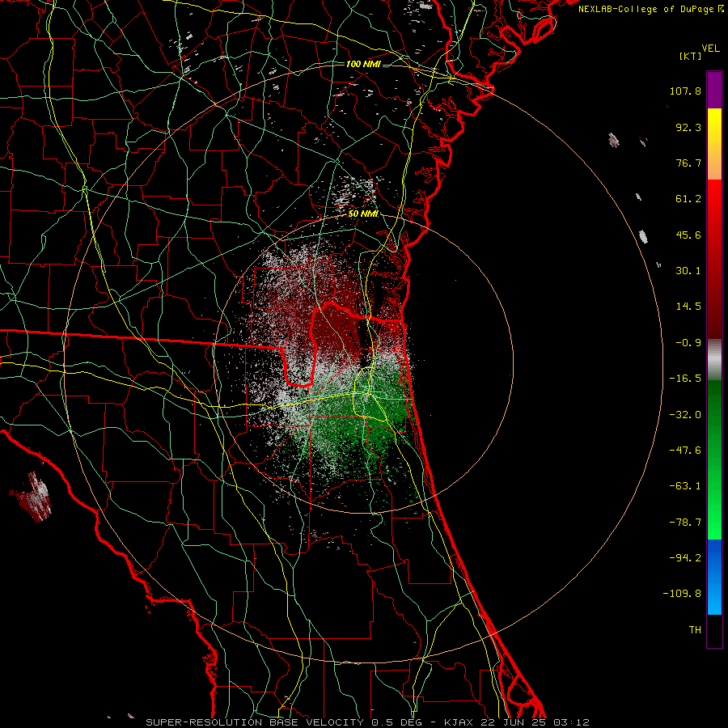728x728 pixels.
Task: Click the VEL legend title
Action: click(x=710, y=48)
